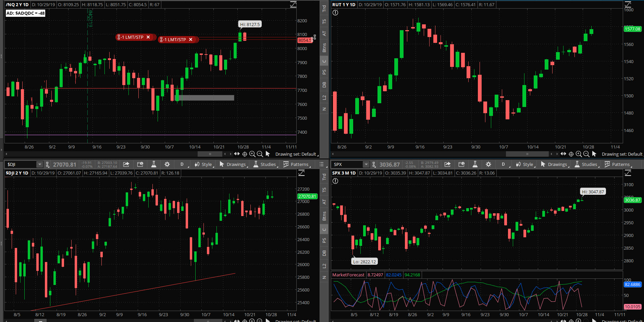The width and height of the screenshot is (644, 322).
Task: Toggle the Trd side panel on the /NQ chart
Action: (x=324, y=8)
